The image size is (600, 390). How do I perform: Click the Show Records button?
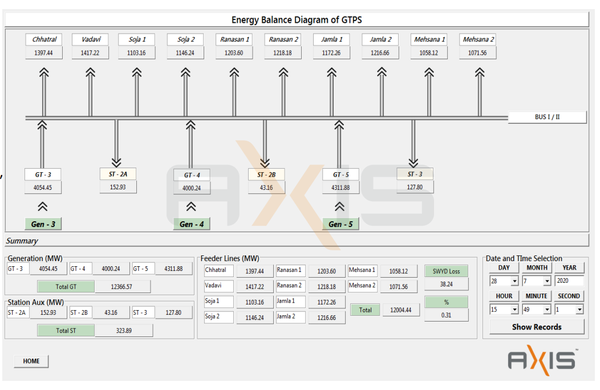[536, 327]
